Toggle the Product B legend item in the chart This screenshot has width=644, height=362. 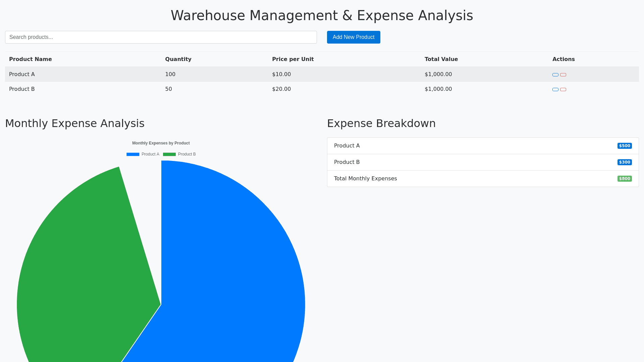[x=187, y=154]
